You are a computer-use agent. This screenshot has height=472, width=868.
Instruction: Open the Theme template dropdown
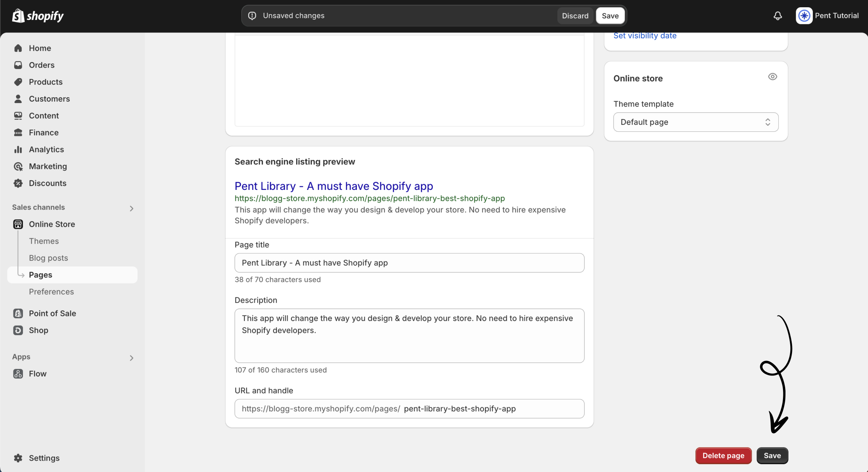pyautogui.click(x=696, y=122)
